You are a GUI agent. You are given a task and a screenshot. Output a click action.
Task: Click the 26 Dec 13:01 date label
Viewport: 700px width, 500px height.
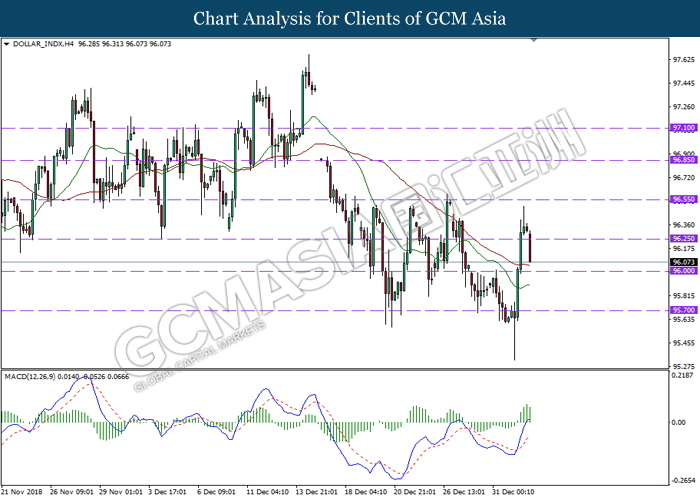pyautogui.click(x=464, y=492)
